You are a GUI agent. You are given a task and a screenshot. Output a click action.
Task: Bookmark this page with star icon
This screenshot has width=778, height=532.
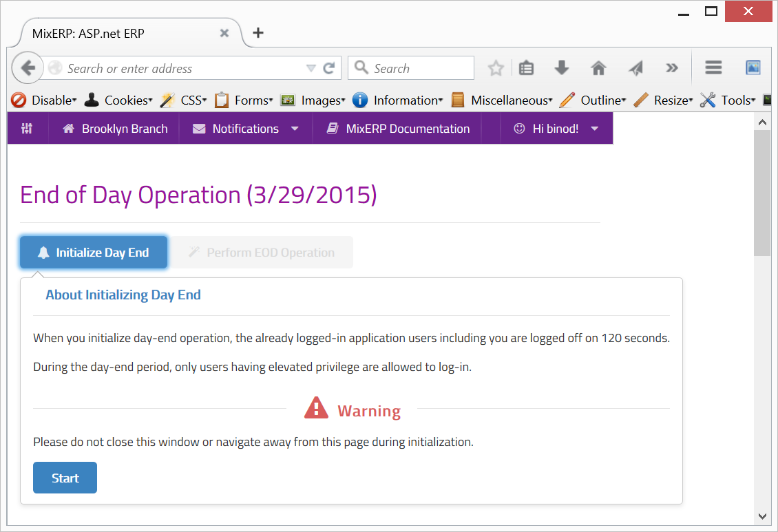click(x=495, y=68)
